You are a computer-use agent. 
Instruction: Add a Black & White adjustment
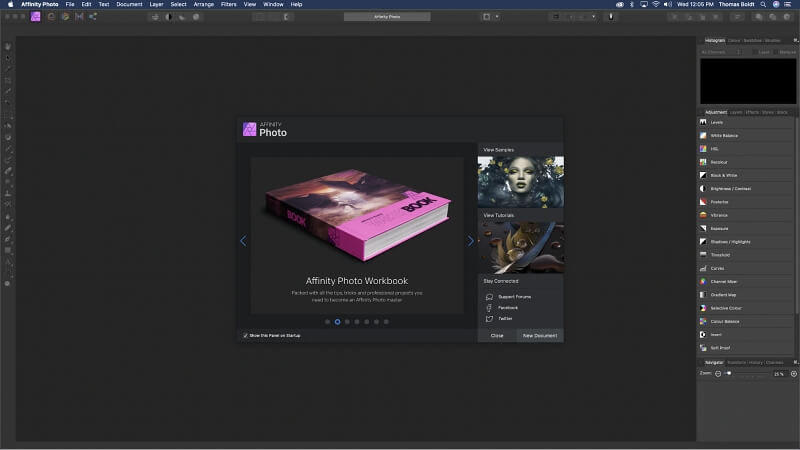pos(745,176)
